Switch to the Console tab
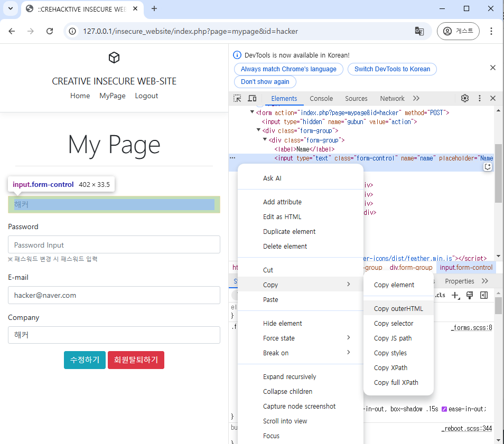 pyautogui.click(x=321, y=99)
